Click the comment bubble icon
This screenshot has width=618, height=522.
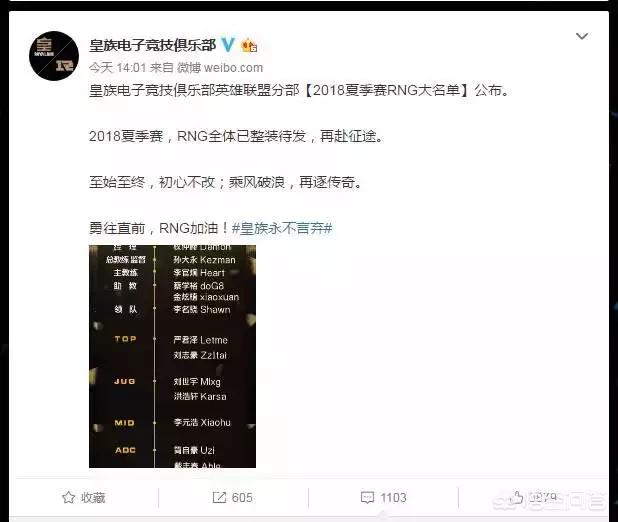tap(367, 498)
